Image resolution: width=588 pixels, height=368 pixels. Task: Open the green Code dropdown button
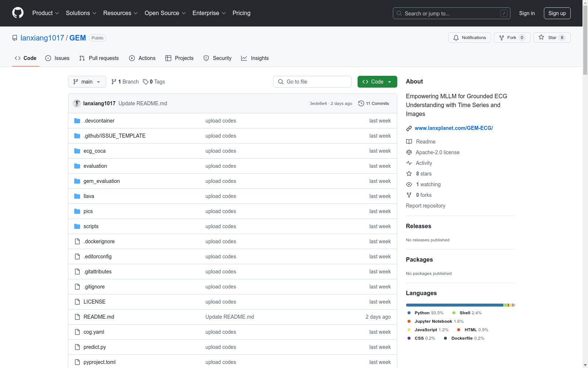(x=377, y=82)
